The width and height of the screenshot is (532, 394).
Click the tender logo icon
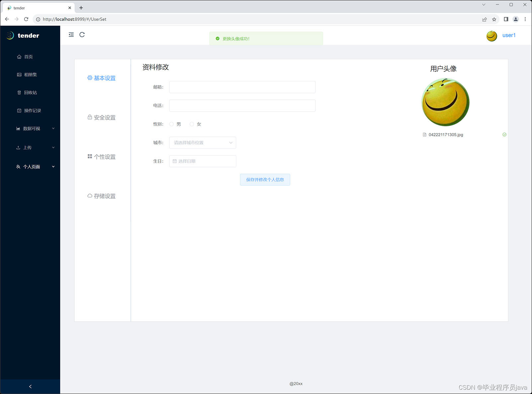pos(10,35)
